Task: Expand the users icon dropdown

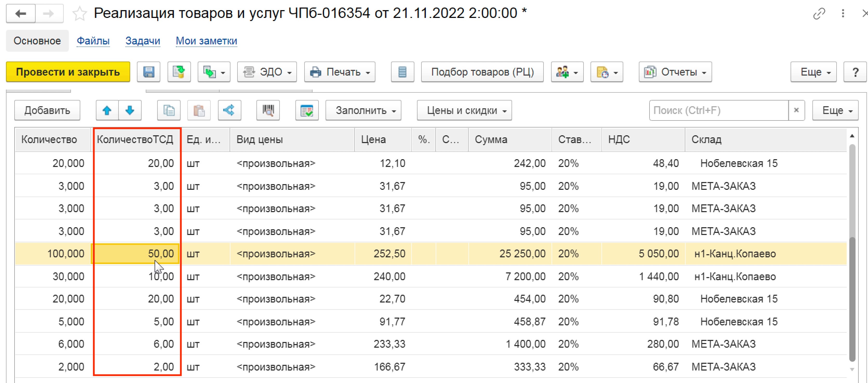Action: (x=567, y=72)
